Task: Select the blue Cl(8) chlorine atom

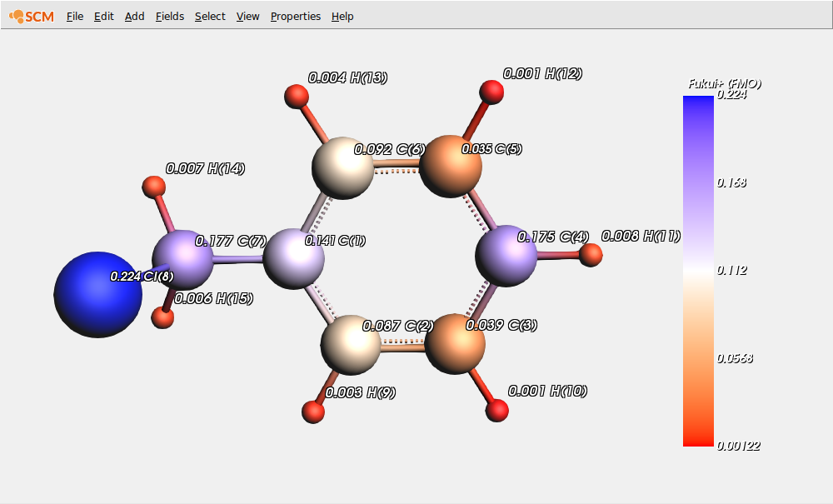Action: (100, 292)
